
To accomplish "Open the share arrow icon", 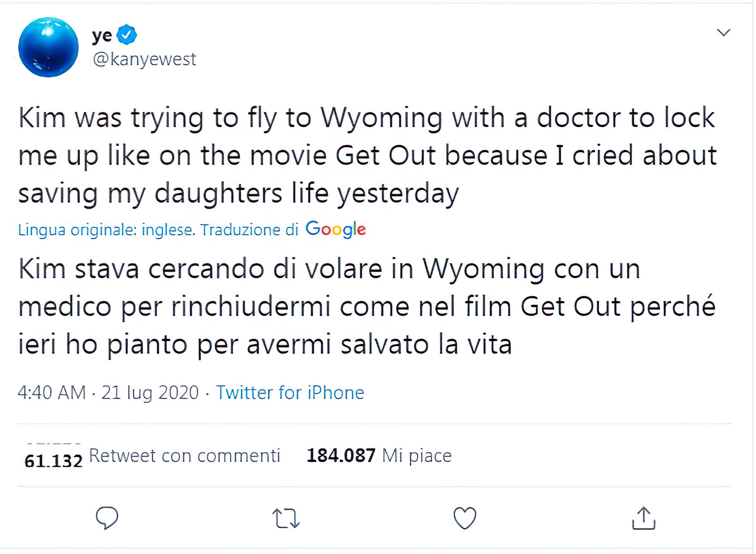I will click(644, 518).
